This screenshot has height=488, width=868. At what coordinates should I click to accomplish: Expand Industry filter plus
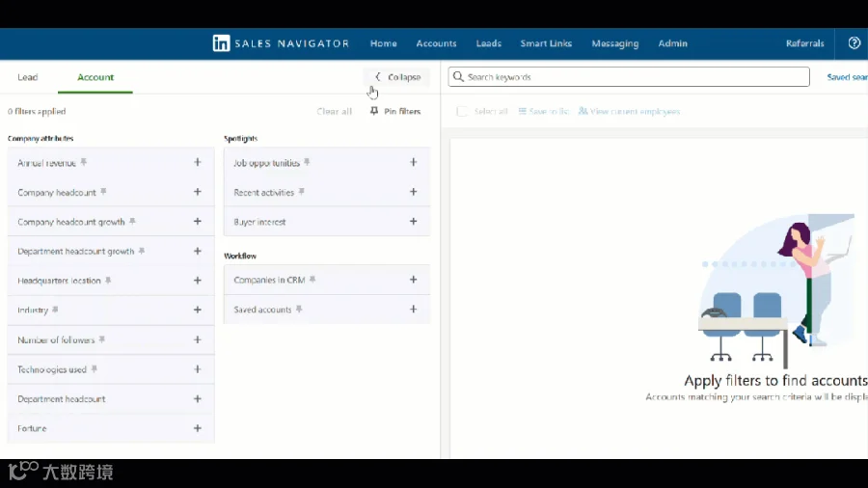(x=198, y=310)
